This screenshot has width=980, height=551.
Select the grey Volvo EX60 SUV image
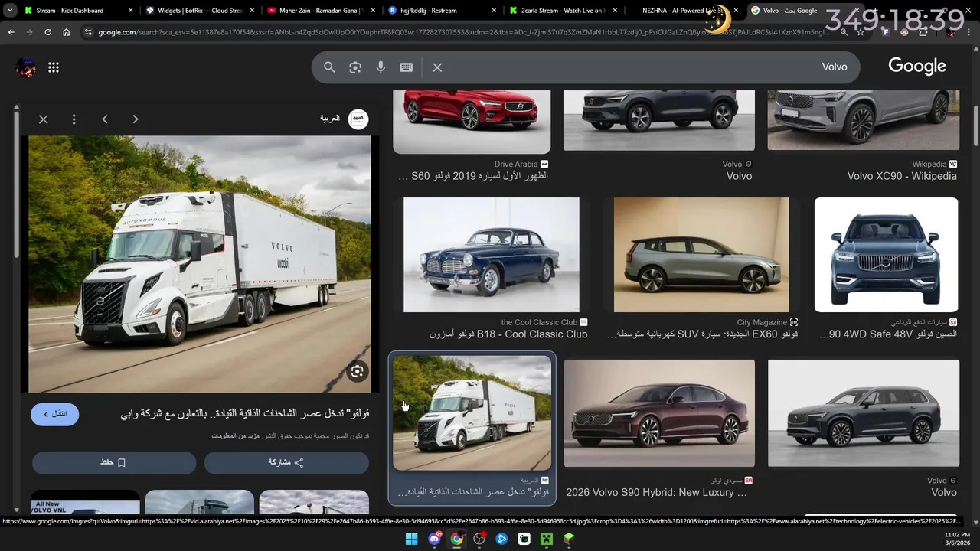[x=701, y=255]
